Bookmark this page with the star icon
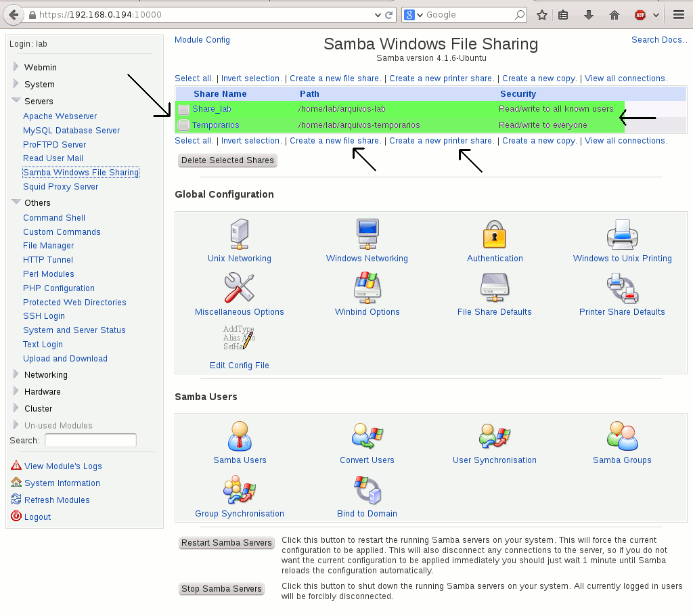 tap(542, 15)
